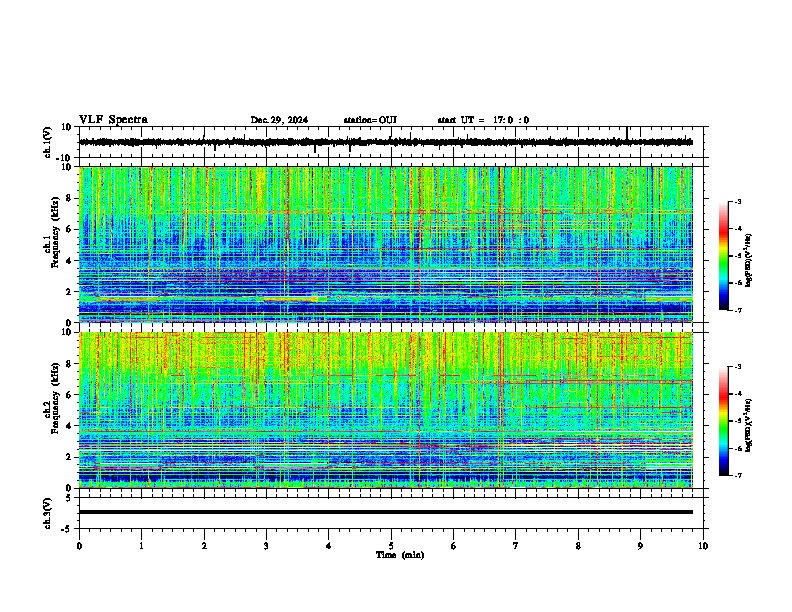Click the "8" kHz tick of ch.1 spectrogram
Viewport: 792px width, 612px height.
(x=69, y=198)
